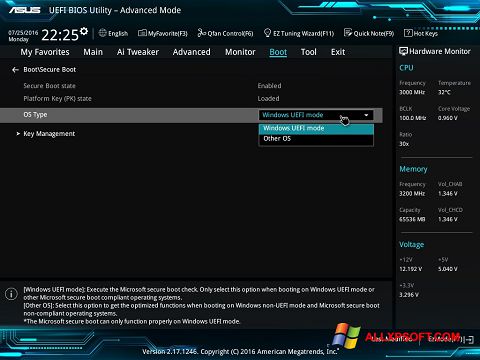This screenshot has width=480, height=360.
Task: Switch to My Favorites tab
Action: point(45,52)
